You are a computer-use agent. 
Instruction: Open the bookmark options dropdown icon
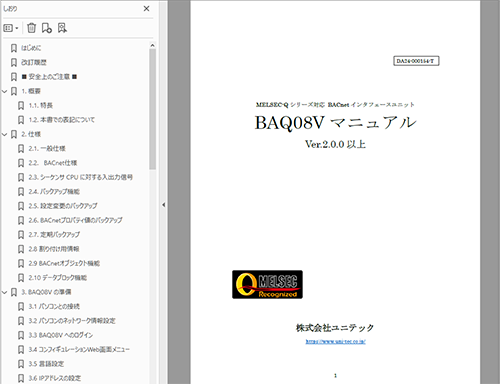tap(11, 28)
